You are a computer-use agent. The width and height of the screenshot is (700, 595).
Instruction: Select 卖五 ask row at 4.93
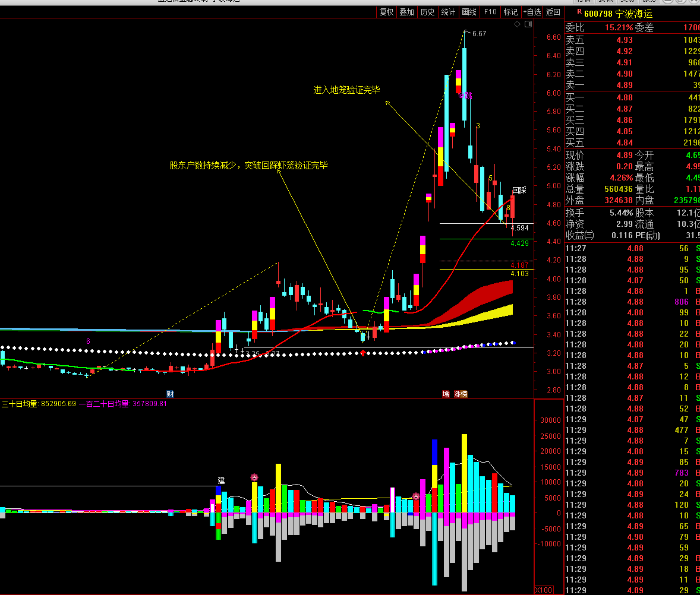pyautogui.click(x=632, y=40)
